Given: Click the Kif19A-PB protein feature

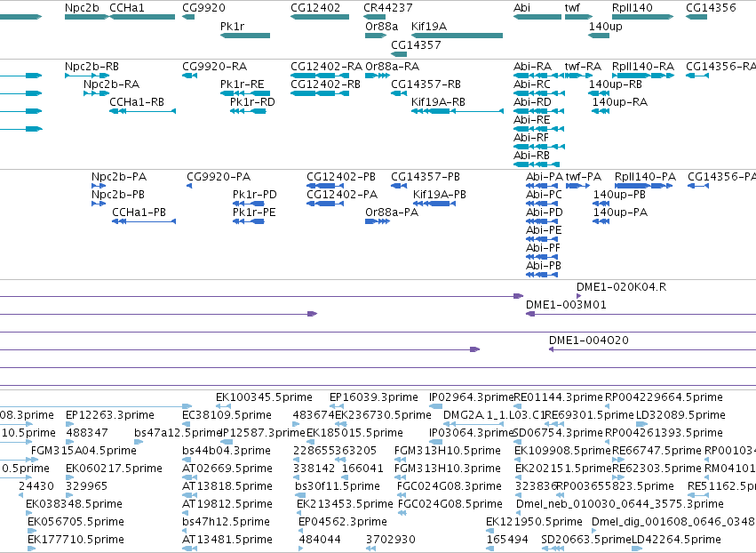Looking at the screenshot, I should 434,204.
